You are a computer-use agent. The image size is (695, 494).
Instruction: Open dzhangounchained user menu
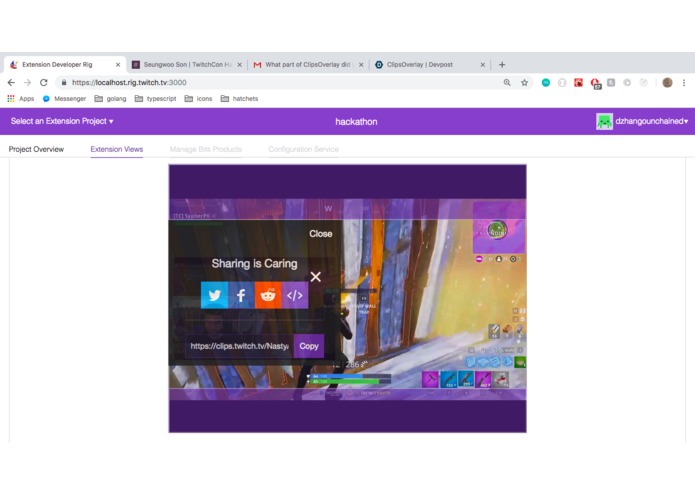(651, 121)
